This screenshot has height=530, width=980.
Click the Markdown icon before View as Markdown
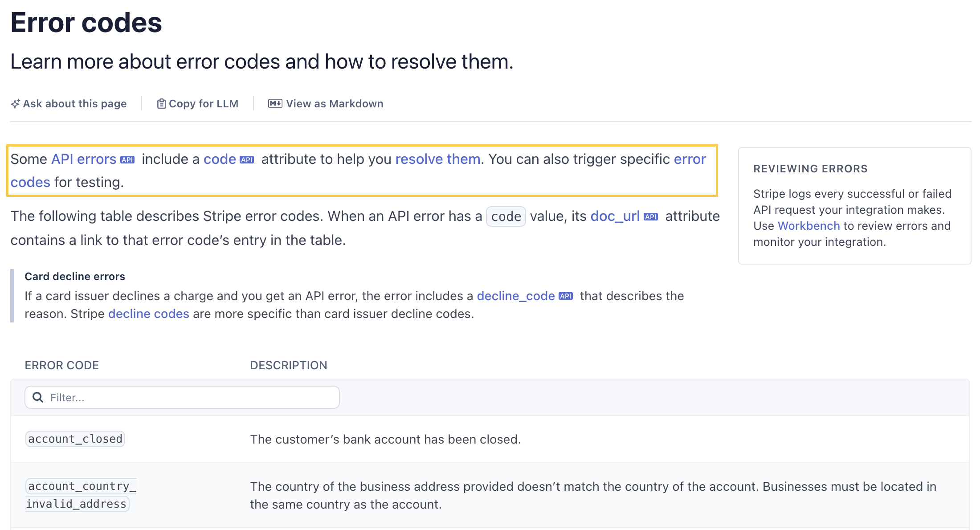tap(274, 103)
